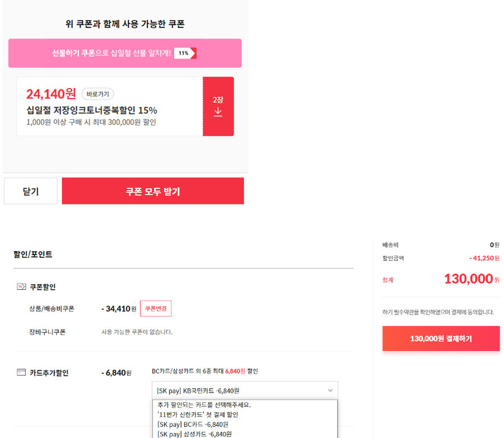Click the card icon beside 카드추가할인

(21, 373)
